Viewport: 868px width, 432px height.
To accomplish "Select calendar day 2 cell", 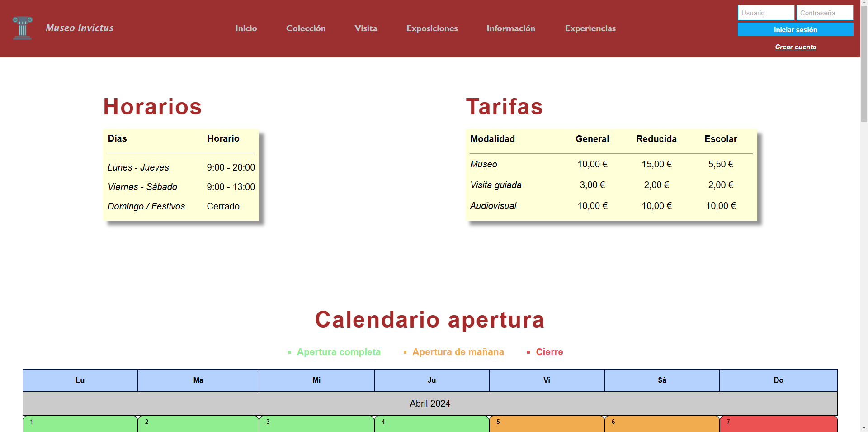I will pos(198,424).
